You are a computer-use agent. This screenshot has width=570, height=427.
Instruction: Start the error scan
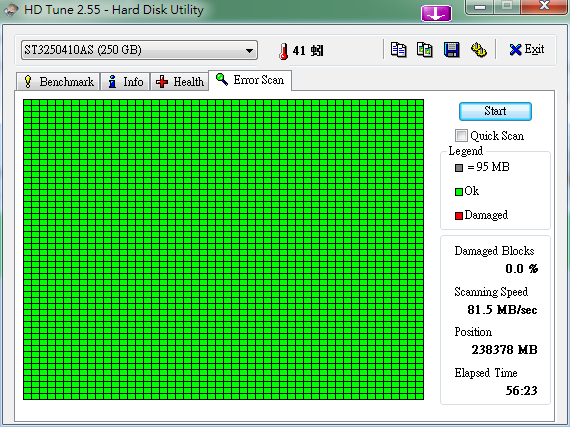point(495,111)
